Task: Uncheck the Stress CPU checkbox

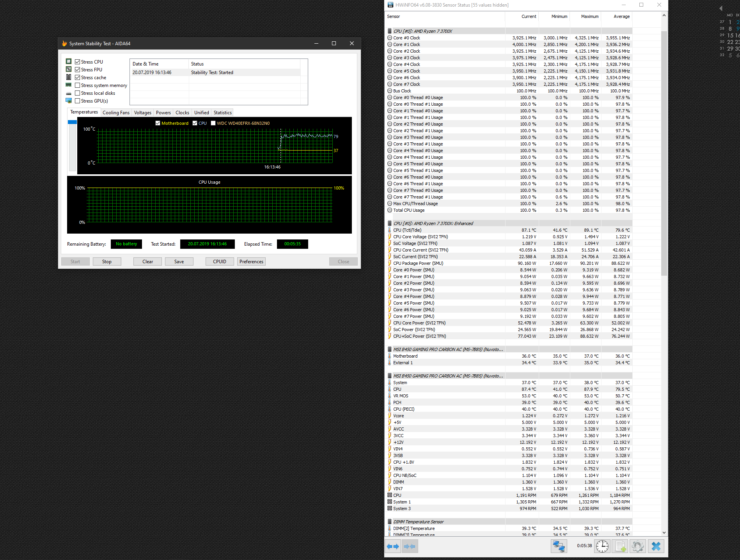Action: click(78, 62)
